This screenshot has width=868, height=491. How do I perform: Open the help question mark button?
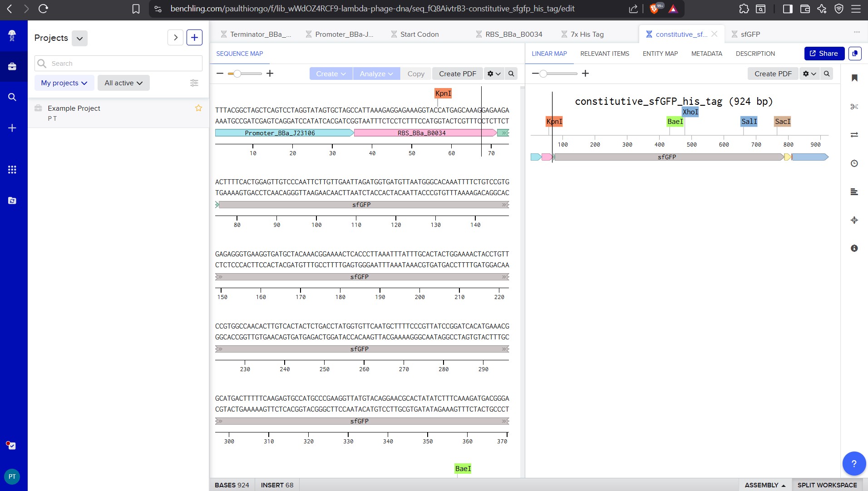click(x=854, y=463)
